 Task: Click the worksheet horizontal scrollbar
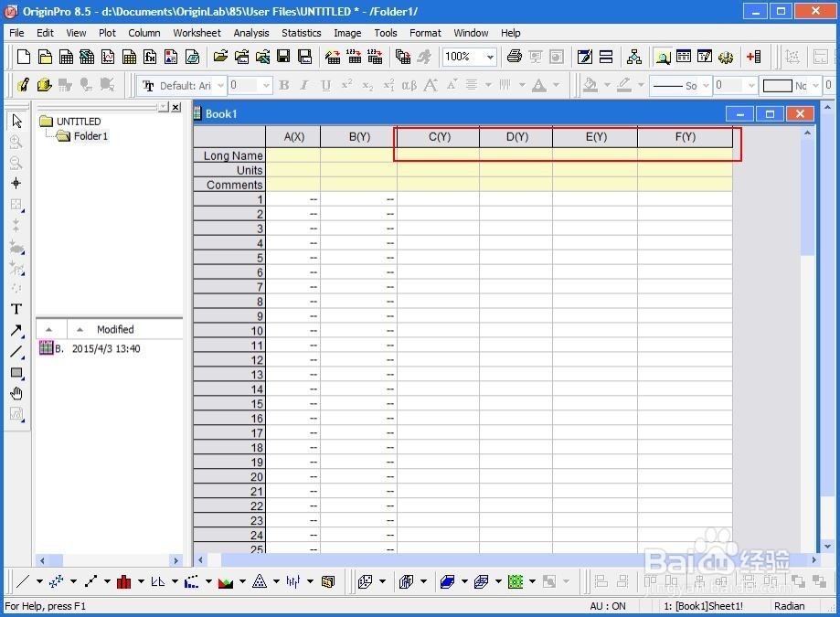tap(507, 559)
